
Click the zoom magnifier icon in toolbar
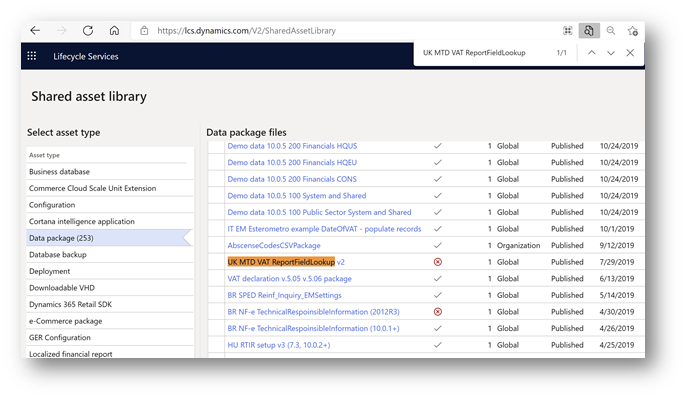pos(611,30)
